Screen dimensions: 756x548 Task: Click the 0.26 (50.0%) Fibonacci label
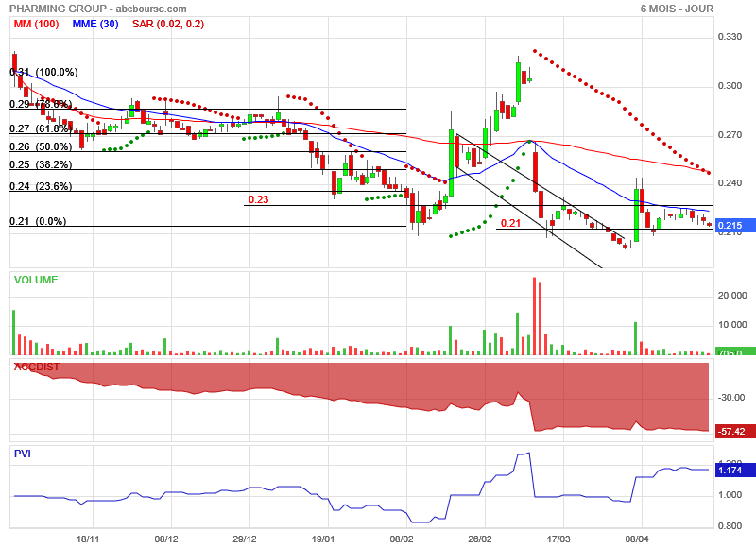point(41,146)
